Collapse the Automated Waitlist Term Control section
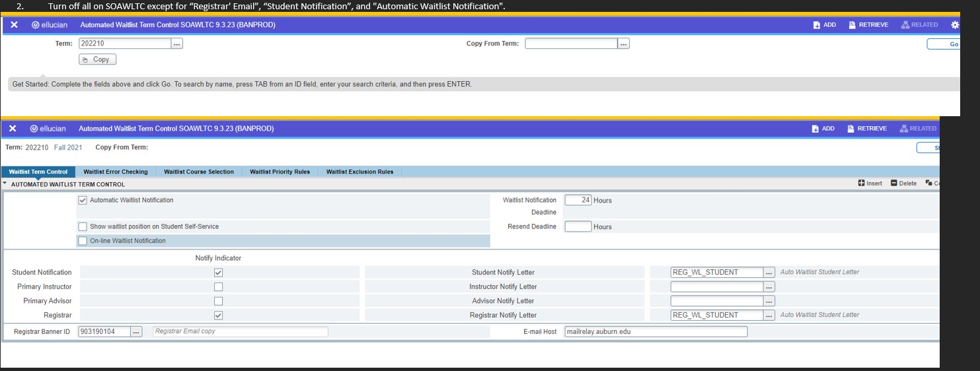 pos(6,184)
